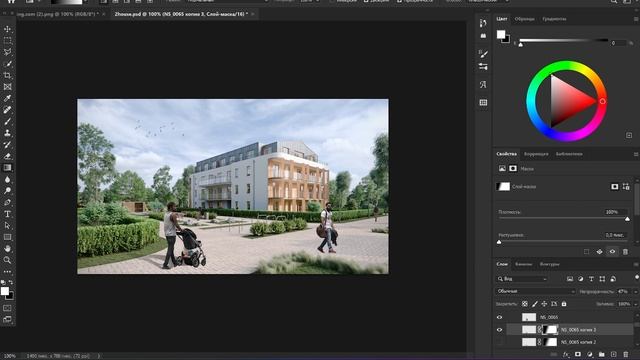The width and height of the screenshot is (640, 360).
Task: Select the Brush tool
Action: (x=7, y=122)
